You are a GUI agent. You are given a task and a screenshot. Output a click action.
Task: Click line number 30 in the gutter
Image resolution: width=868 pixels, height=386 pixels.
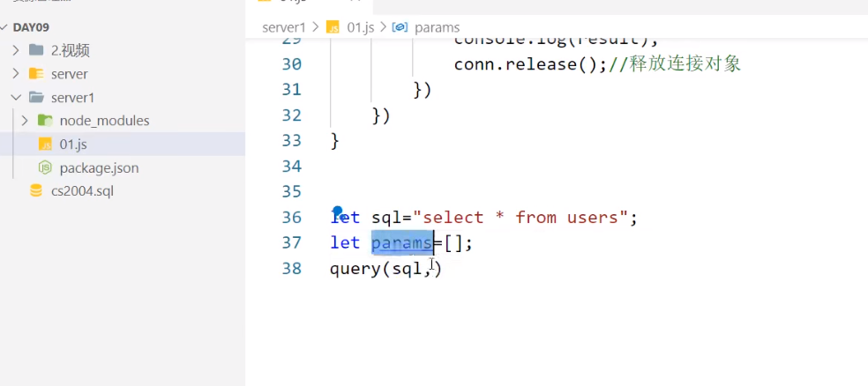coord(292,64)
